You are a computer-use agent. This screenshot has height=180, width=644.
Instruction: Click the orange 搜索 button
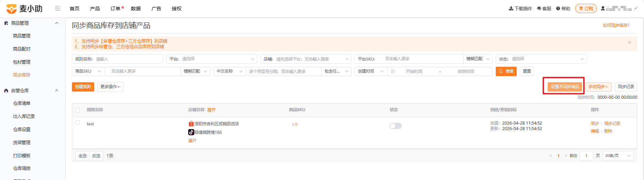coord(506,71)
